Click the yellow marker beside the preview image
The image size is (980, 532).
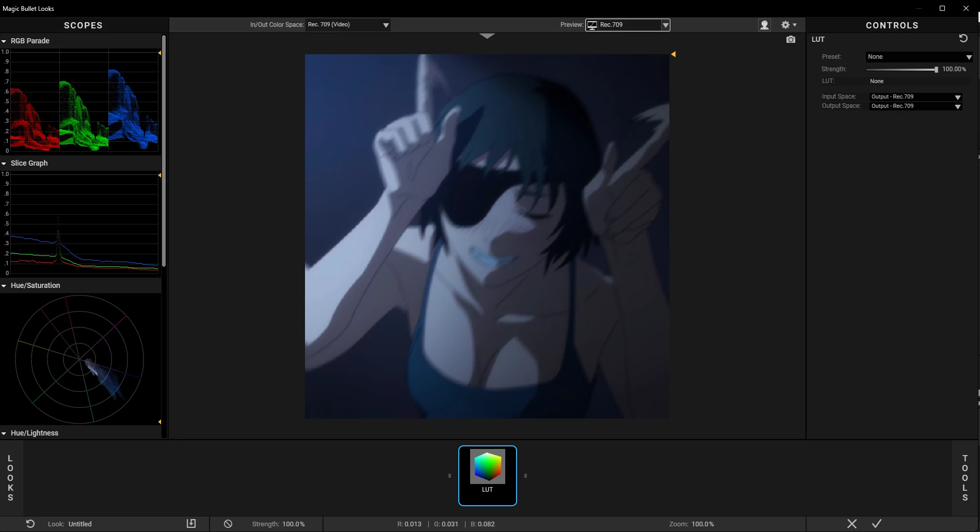click(x=673, y=54)
